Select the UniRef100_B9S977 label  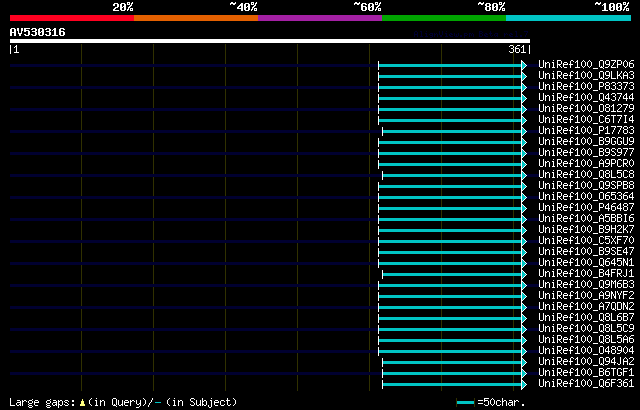586,153
